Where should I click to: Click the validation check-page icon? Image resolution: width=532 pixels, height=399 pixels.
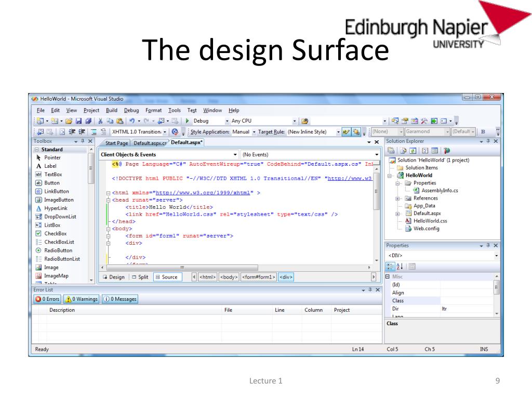pos(175,131)
